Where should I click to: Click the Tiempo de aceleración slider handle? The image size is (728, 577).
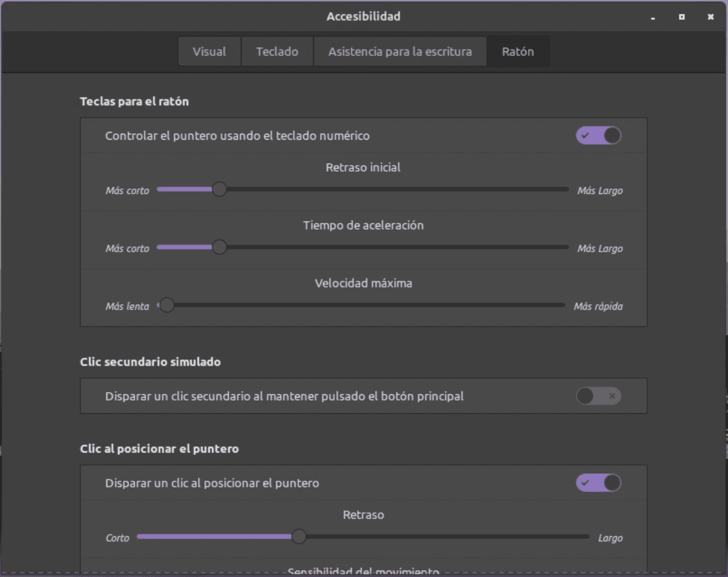pyautogui.click(x=219, y=246)
